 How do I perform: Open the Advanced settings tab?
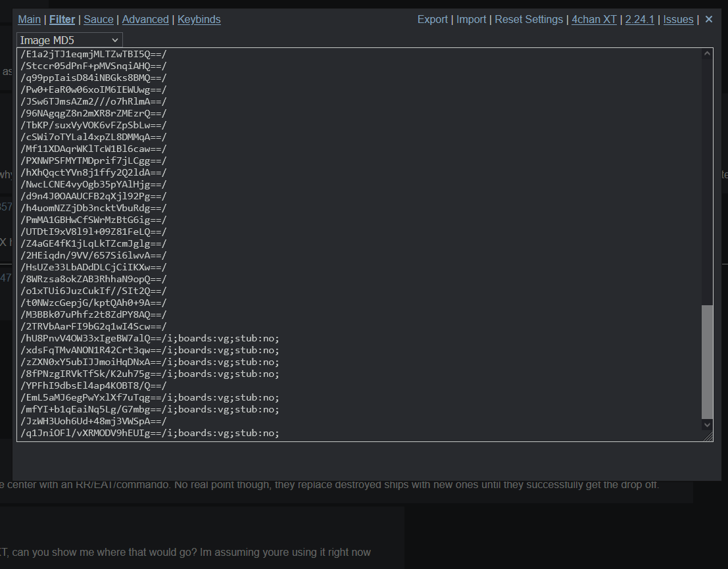point(145,20)
